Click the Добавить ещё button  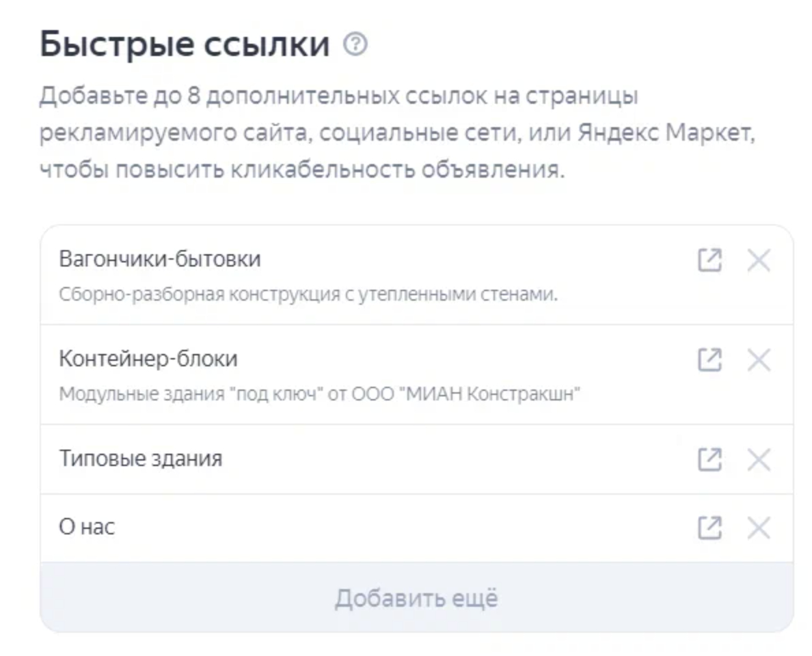click(416, 598)
